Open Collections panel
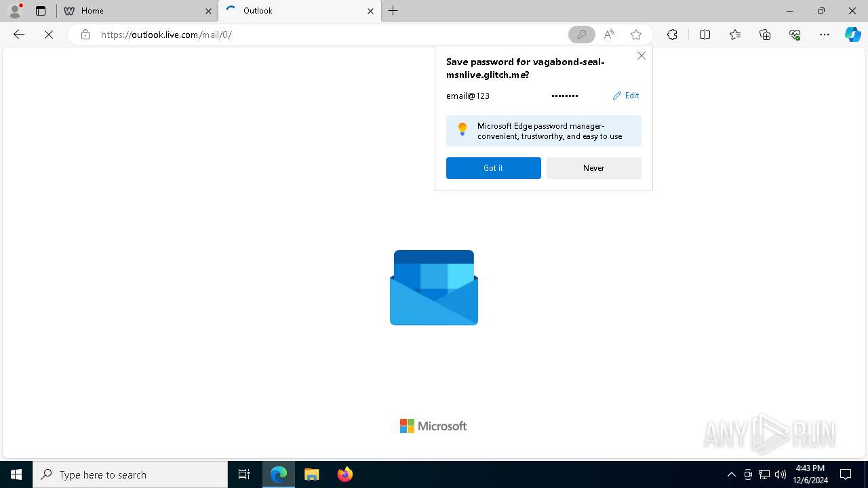This screenshot has height=488, width=868. tap(765, 35)
